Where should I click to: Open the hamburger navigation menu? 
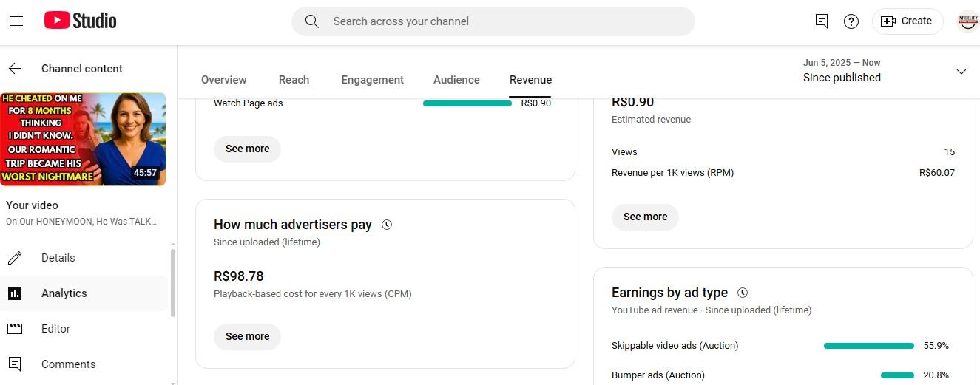coord(16,21)
